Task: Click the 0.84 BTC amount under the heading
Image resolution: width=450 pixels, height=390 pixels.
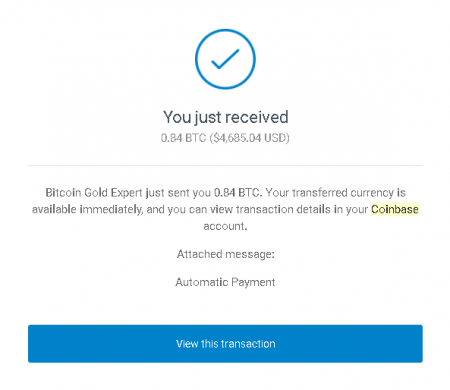Action: click(183, 138)
